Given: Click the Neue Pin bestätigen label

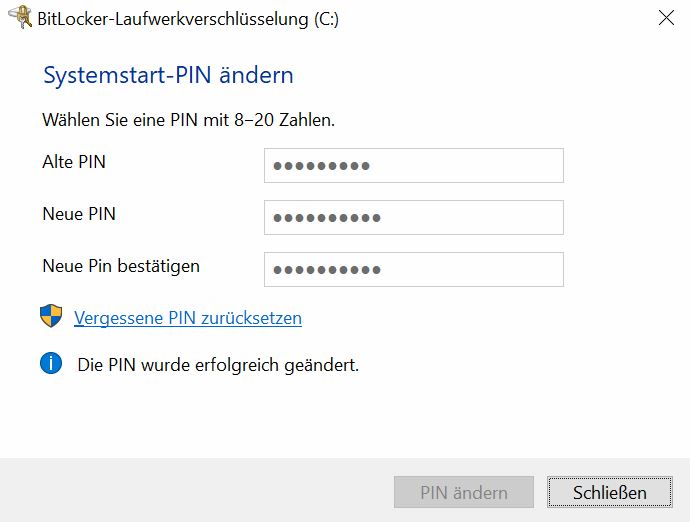Looking at the screenshot, I should pos(121,266).
